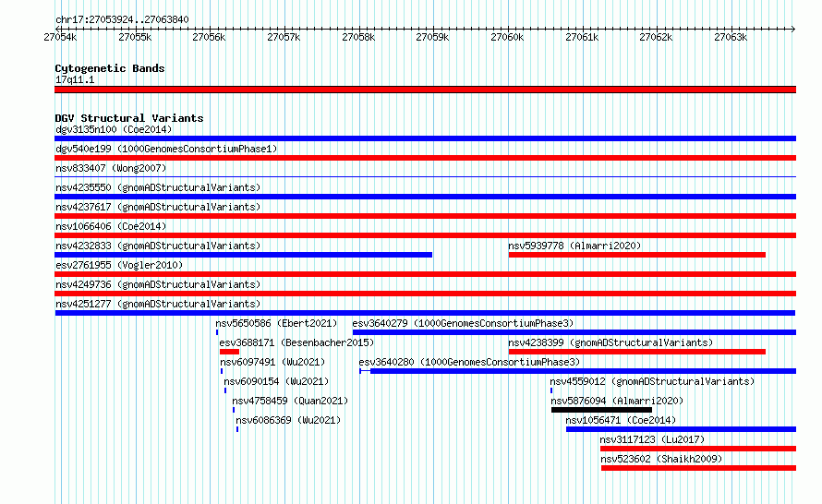Screen dimensions: 822x504
Task: Open variant nsv5876094 (Almarri2020)
Action: pos(617,401)
